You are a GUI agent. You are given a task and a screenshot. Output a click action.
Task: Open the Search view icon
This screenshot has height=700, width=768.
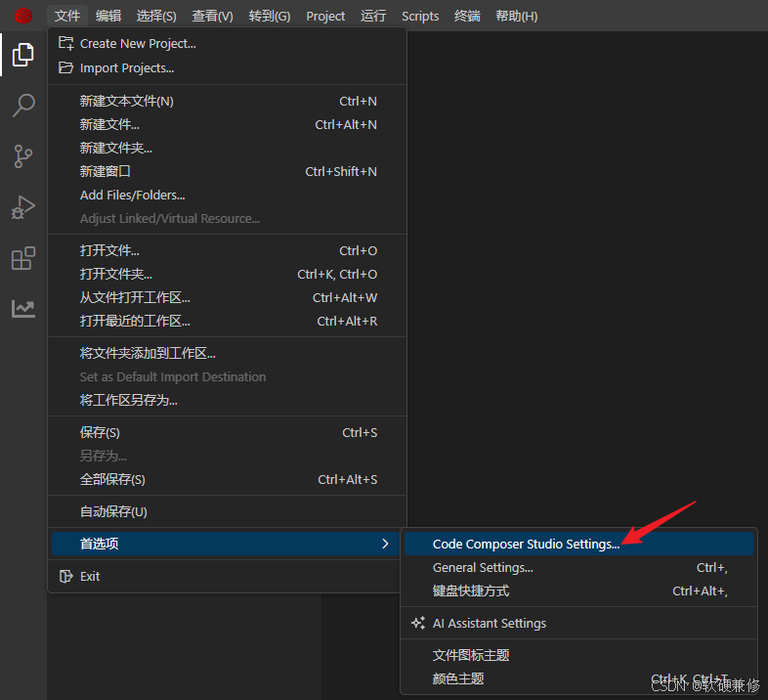(x=23, y=105)
